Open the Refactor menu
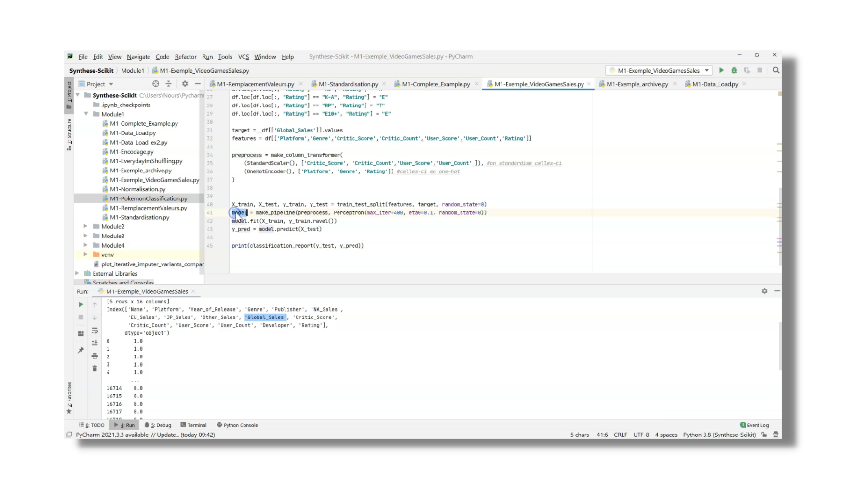Image resolution: width=868 pixels, height=488 pixels. pyautogui.click(x=186, y=57)
